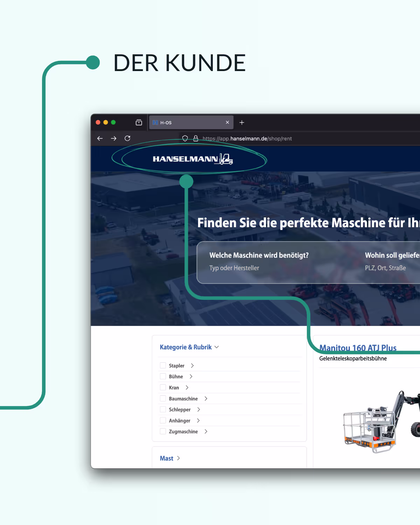Go forward with the browser forward arrow

[x=113, y=139]
